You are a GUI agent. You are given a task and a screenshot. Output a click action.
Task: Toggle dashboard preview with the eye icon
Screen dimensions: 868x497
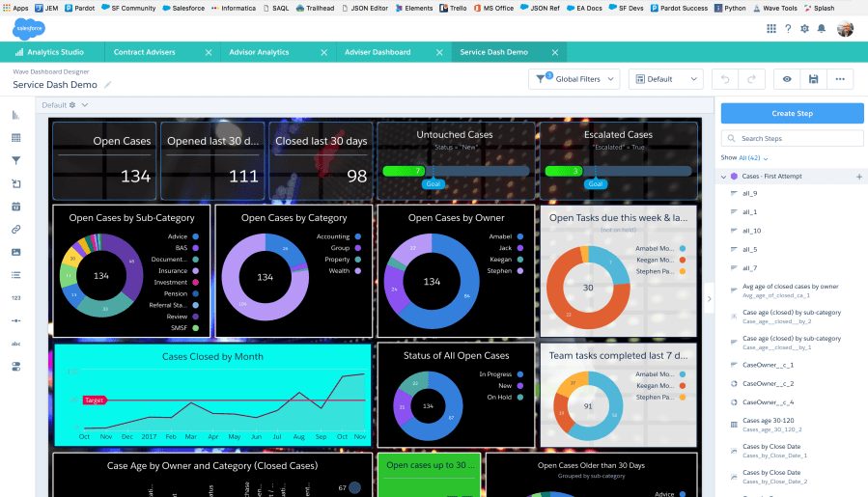[x=787, y=79]
